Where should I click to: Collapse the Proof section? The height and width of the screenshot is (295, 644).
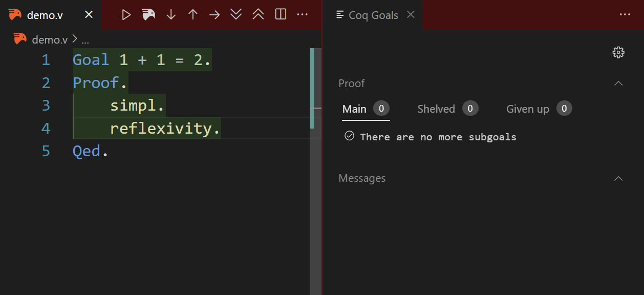[618, 83]
